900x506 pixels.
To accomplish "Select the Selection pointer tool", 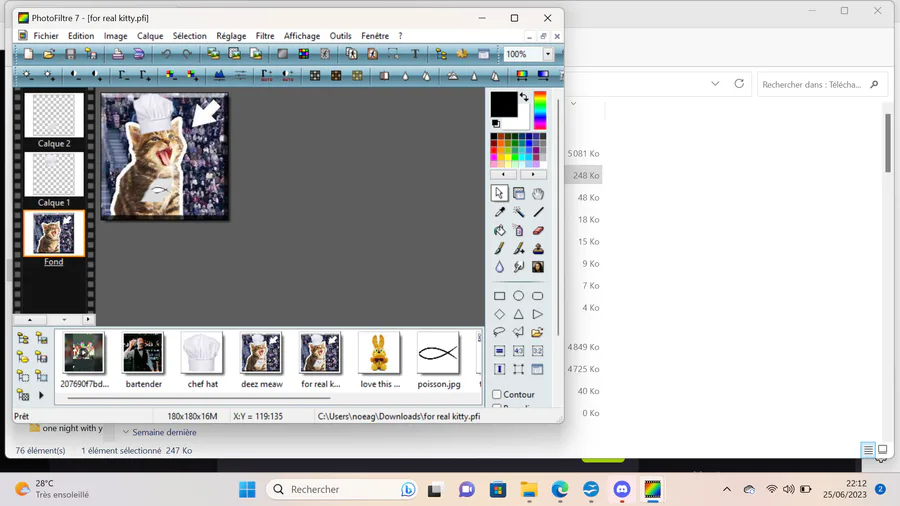I will pyautogui.click(x=499, y=193).
